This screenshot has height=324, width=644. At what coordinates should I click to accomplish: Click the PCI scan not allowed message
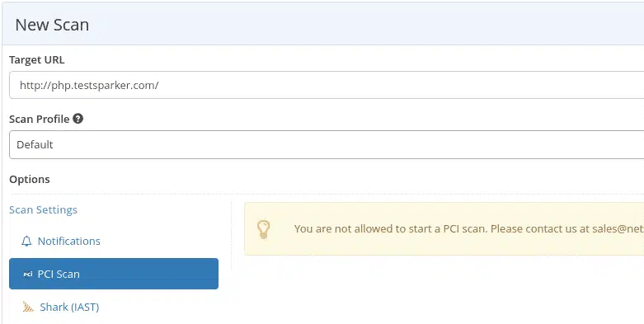[469, 228]
